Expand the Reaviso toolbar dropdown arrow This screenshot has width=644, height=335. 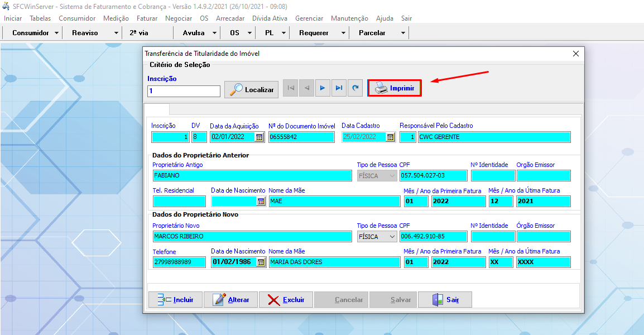[x=116, y=33]
